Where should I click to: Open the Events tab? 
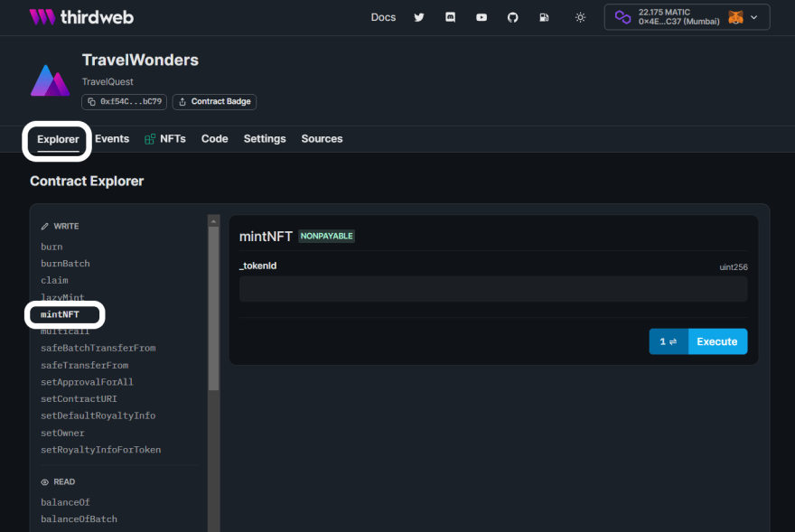[x=112, y=139]
